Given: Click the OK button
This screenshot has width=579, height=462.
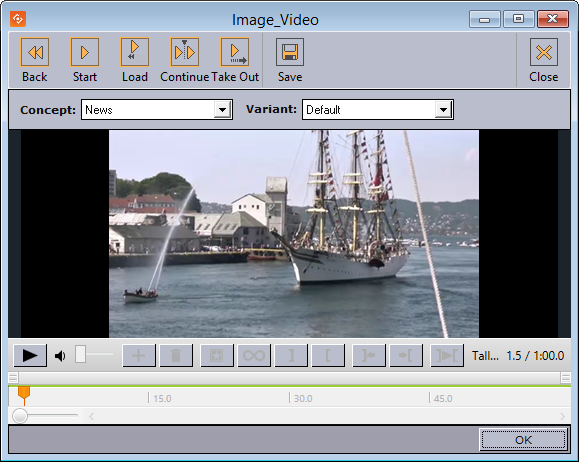Looking at the screenshot, I should (x=523, y=440).
